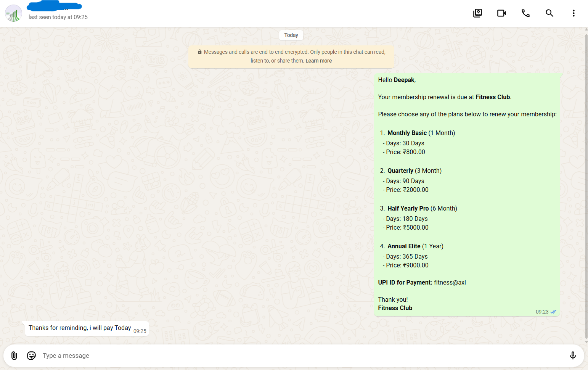Select the Monthly Basic plan text
This screenshot has height=370, width=588.
pyautogui.click(x=421, y=133)
